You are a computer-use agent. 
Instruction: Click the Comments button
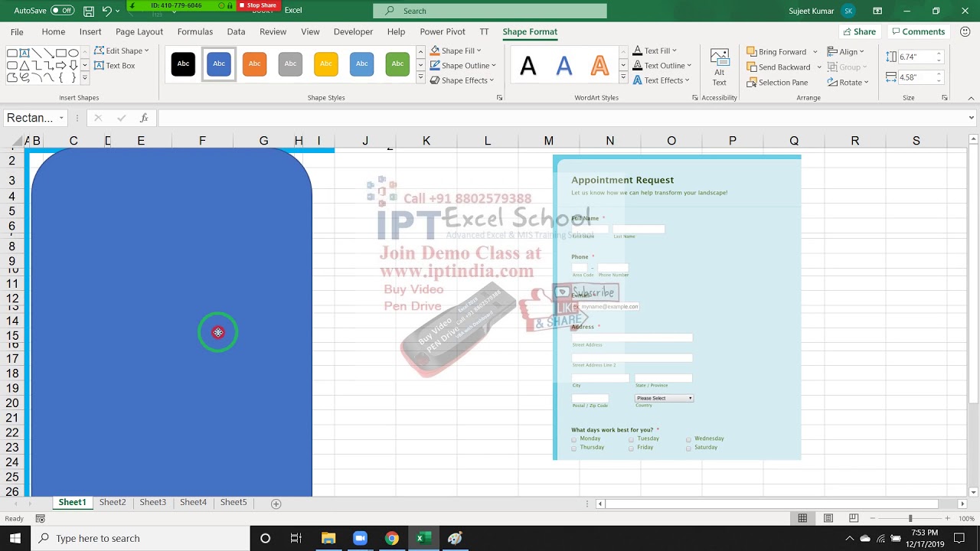tap(918, 31)
